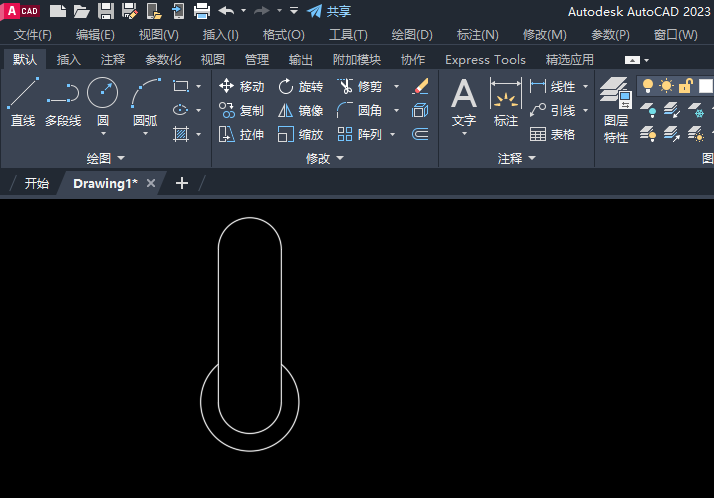Activate the Fillet (圆角) tool
Viewport: 714px width, 498px height.
click(360, 110)
